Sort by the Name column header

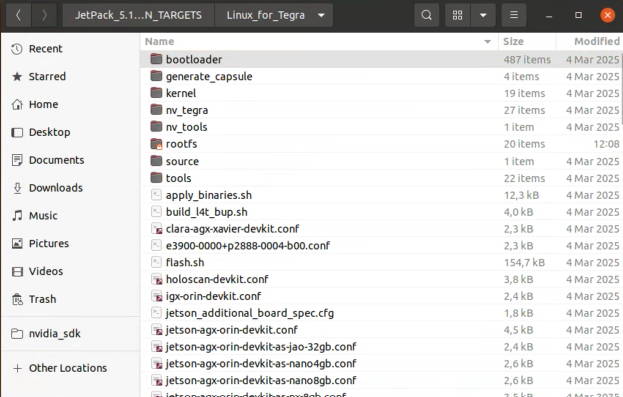tap(159, 41)
